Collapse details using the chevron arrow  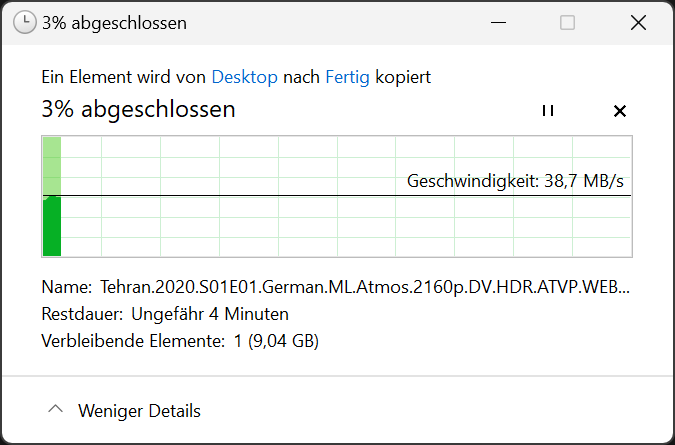(56, 409)
